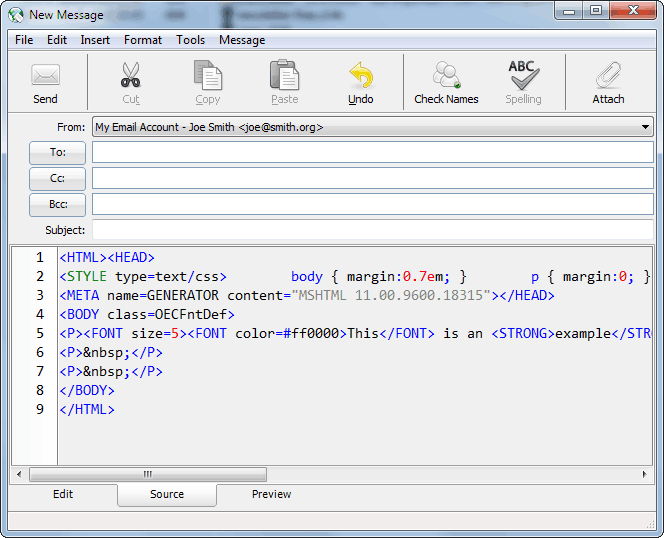Select the Source tab
The image size is (664, 538).
pyautogui.click(x=167, y=494)
